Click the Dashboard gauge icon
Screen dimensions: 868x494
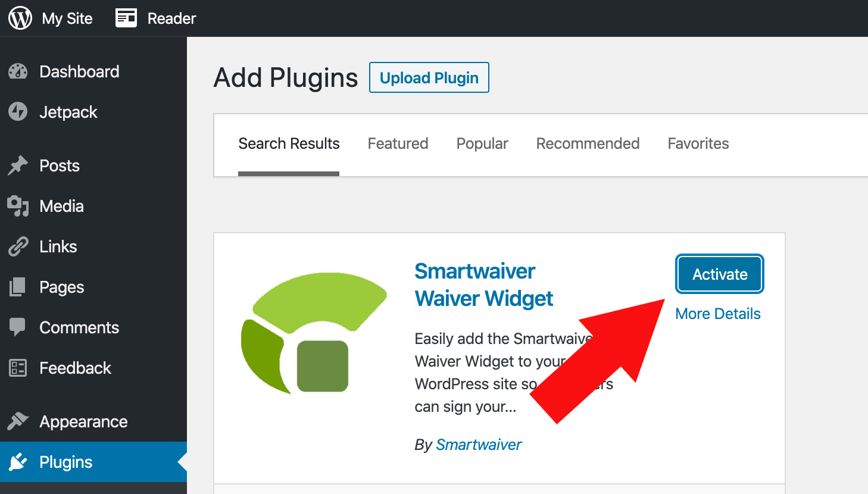tap(18, 71)
